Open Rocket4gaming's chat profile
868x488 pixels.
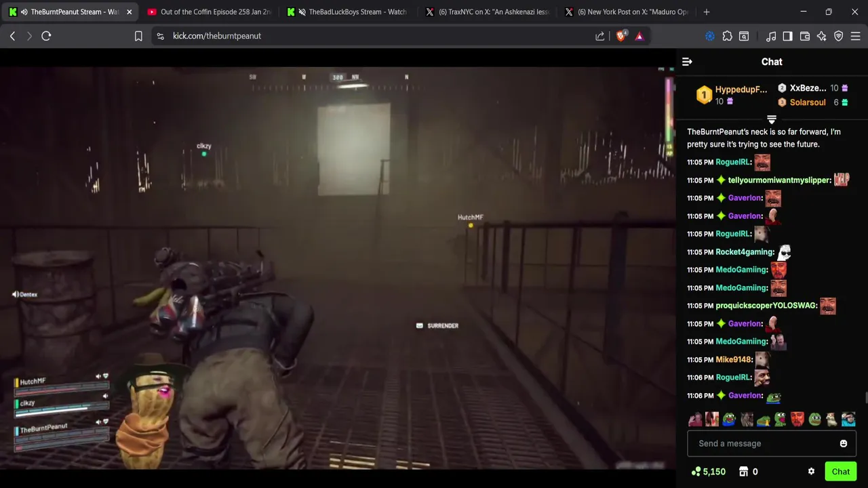pos(744,252)
